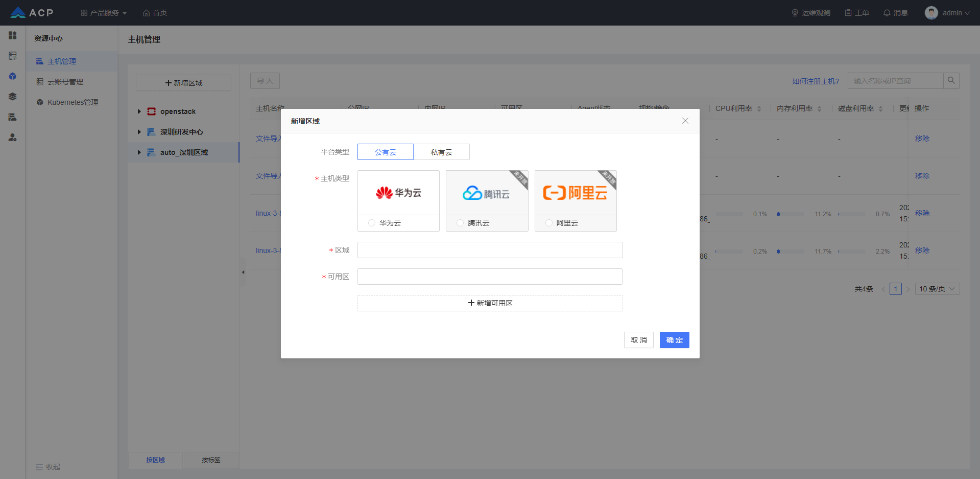This screenshot has width=980, height=479.
Task: Go to page 1 in pagination
Action: (896, 289)
